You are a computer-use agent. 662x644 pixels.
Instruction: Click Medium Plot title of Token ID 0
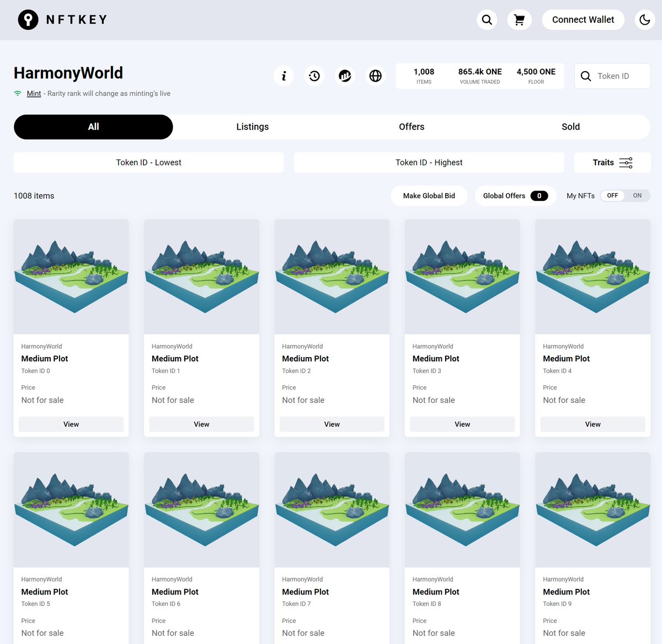45,359
